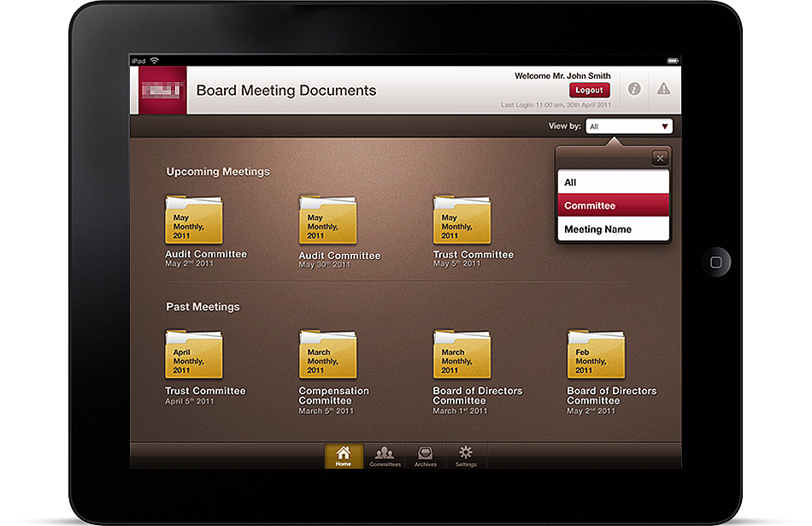Viewport: 812px width, 526px height.
Task: Open upcoming Trust Committee May 5th folder
Action: pos(462,220)
